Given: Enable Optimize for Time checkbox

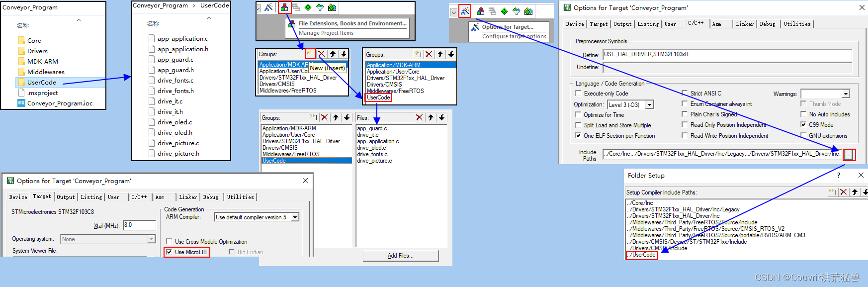Looking at the screenshot, I should (578, 114).
